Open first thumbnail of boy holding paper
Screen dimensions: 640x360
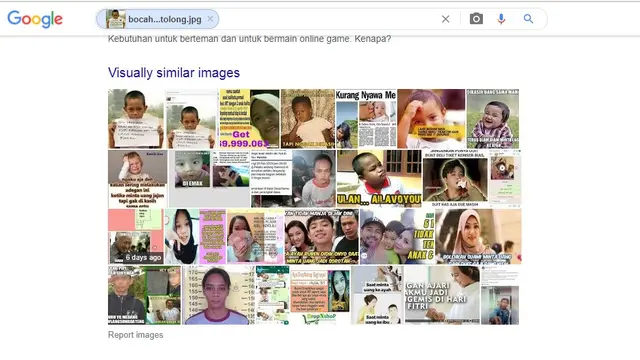pos(136,119)
